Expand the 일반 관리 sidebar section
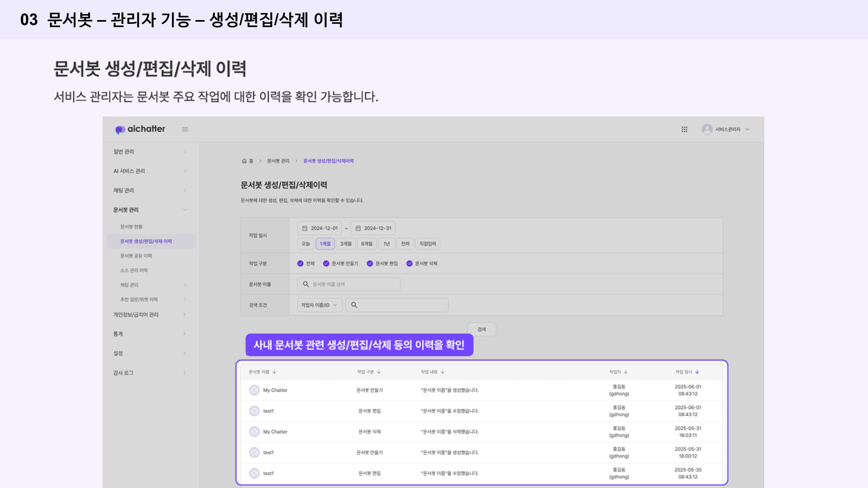 click(149, 152)
